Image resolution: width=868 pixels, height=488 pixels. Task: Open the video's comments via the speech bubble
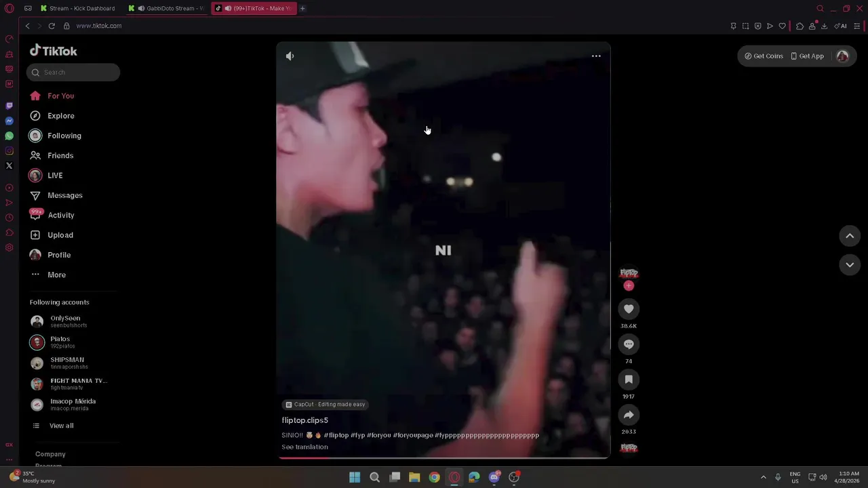[x=629, y=344]
